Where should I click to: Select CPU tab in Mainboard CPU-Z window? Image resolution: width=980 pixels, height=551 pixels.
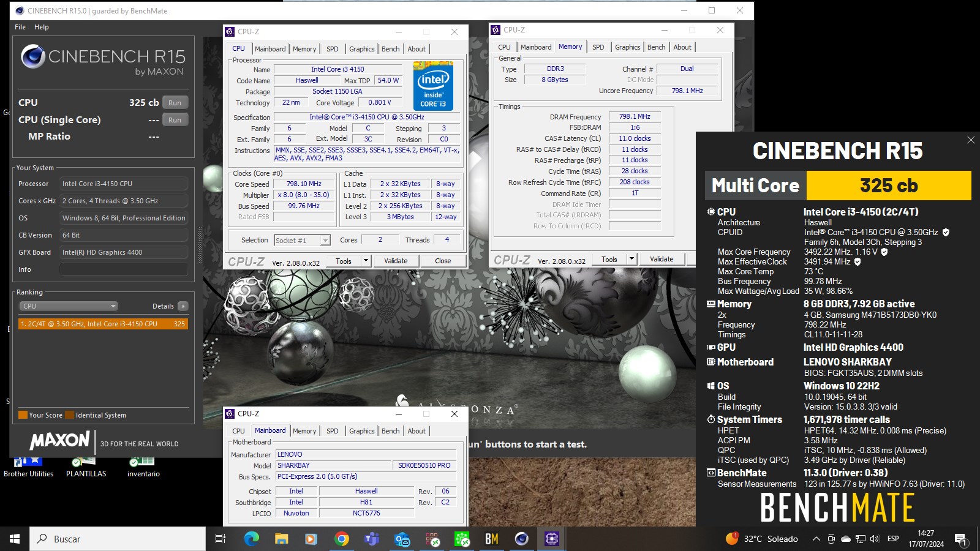click(x=238, y=431)
